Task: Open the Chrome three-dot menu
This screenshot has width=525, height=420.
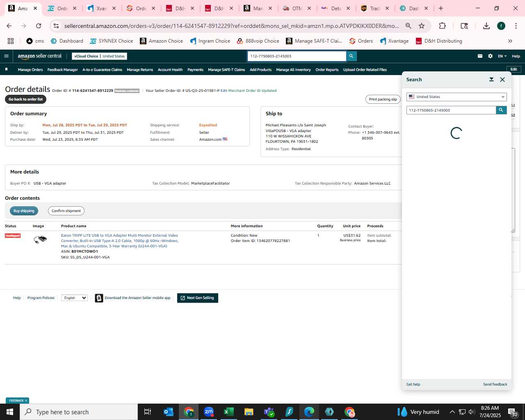Action: tap(516, 26)
